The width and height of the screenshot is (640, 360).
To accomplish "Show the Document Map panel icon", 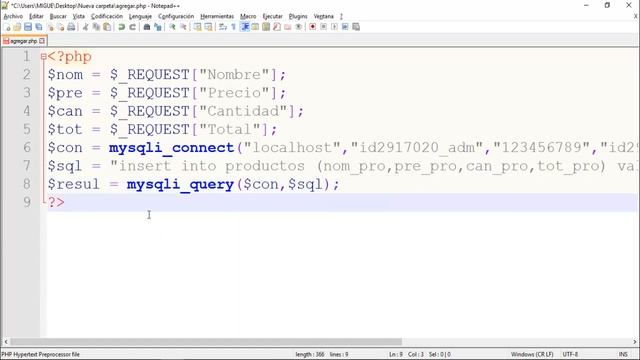I will pyautogui.click(x=266, y=27).
